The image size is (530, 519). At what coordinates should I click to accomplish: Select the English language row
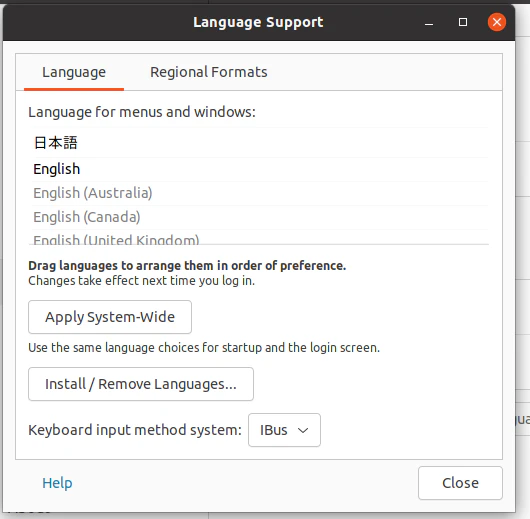(260, 169)
